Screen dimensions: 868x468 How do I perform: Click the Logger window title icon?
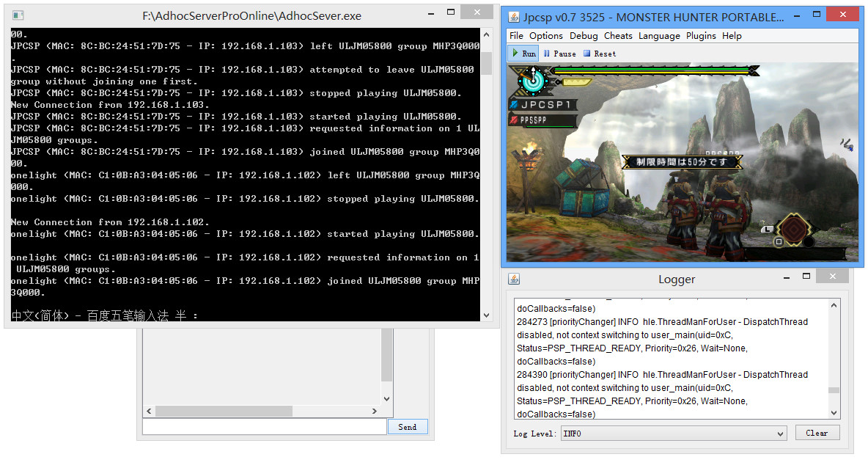(514, 279)
